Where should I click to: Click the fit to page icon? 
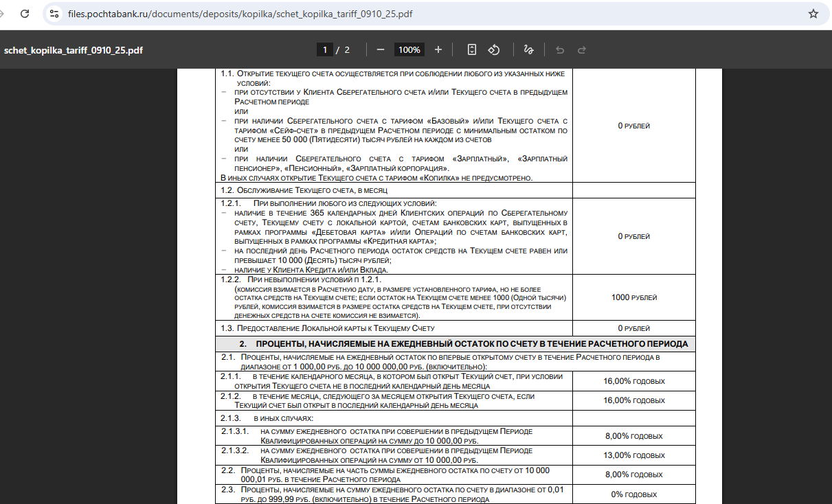pos(471,49)
